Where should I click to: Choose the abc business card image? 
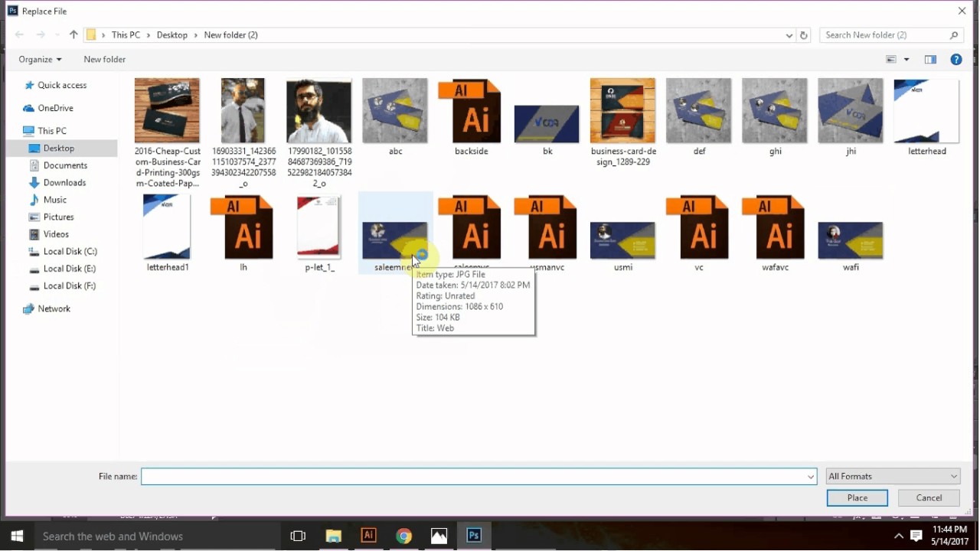[395, 116]
